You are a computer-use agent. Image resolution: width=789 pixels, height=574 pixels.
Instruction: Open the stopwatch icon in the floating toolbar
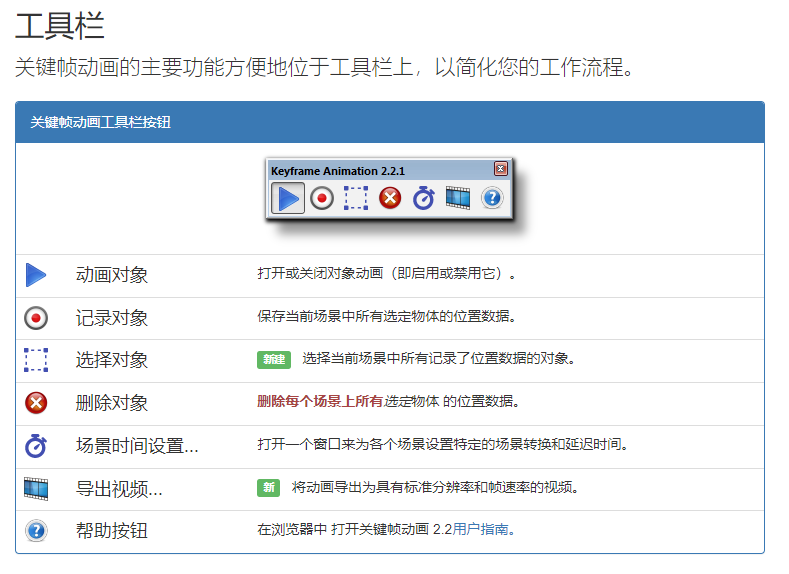coord(424,198)
